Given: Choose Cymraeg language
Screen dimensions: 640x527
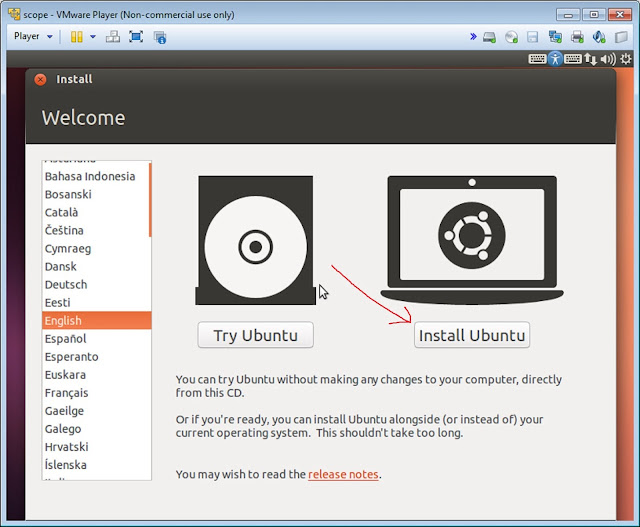Looking at the screenshot, I should point(96,248).
